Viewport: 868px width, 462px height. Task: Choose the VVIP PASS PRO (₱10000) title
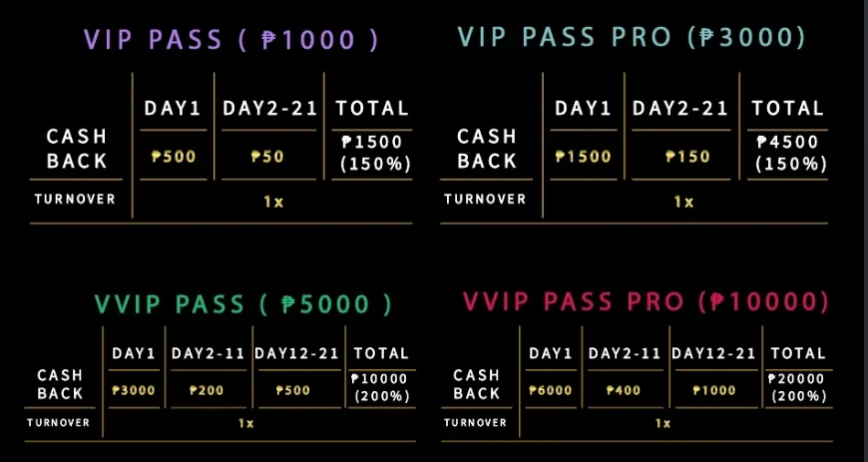click(647, 302)
